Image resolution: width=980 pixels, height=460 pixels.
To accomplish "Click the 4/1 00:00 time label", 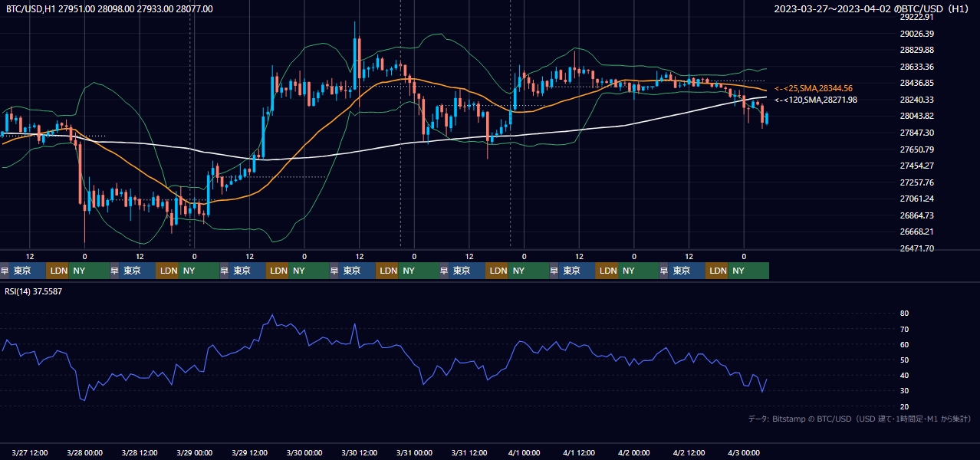I will point(525,452).
